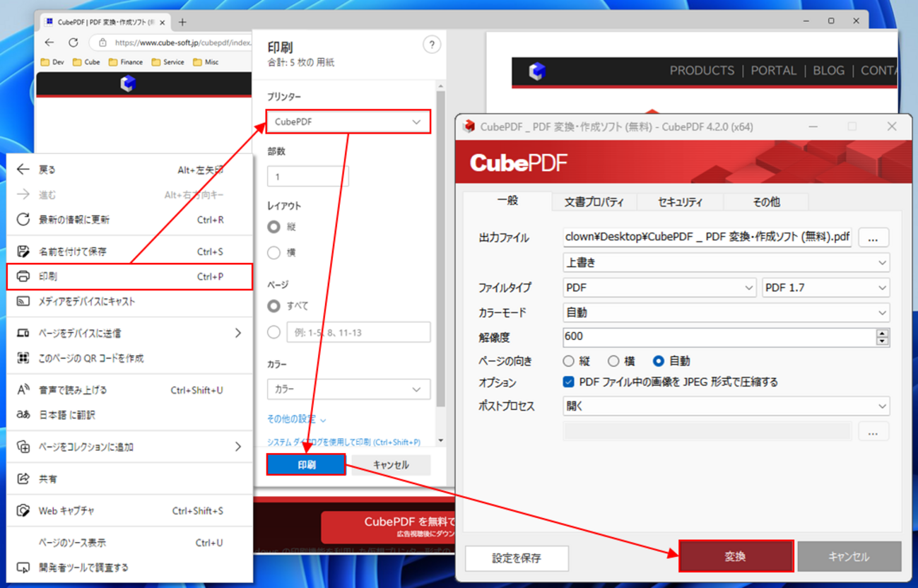Open the Cube bookmarks folder
Image resolution: width=918 pixels, height=588 pixels.
[86, 62]
